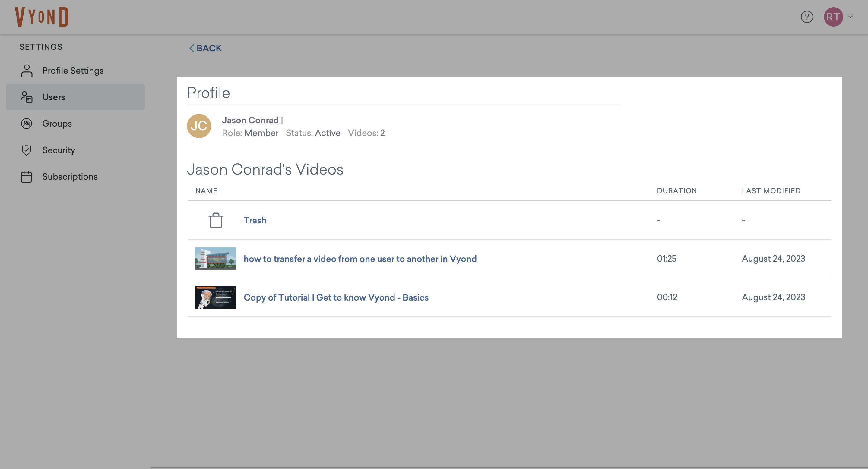Image resolution: width=868 pixels, height=469 pixels.
Task: Click the transfer video thumbnail image
Action: pos(216,259)
